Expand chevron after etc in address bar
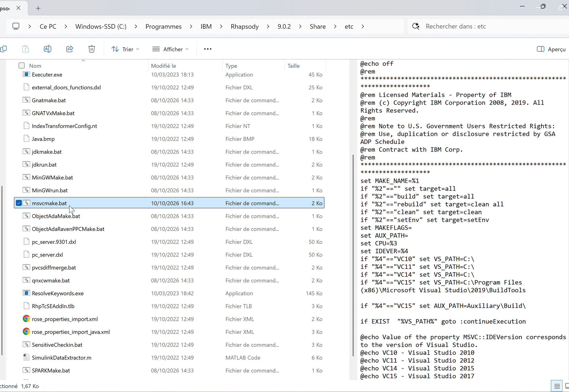 (363, 26)
